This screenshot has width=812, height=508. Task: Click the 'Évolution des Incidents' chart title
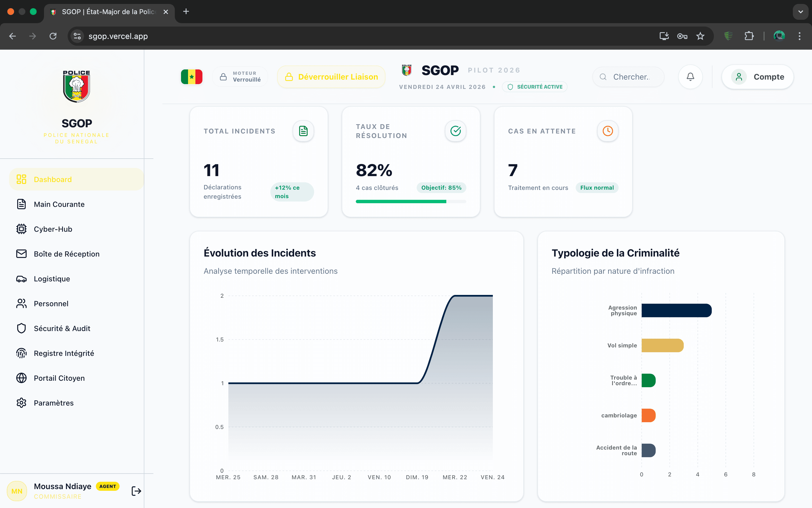[259, 253]
